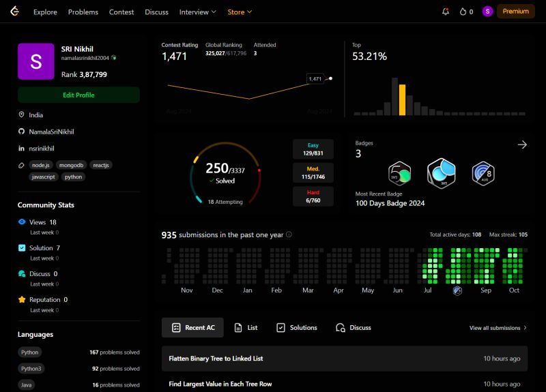This screenshot has width=546, height=392.
Task: Click the 53.21% top percentage value
Action: point(369,56)
